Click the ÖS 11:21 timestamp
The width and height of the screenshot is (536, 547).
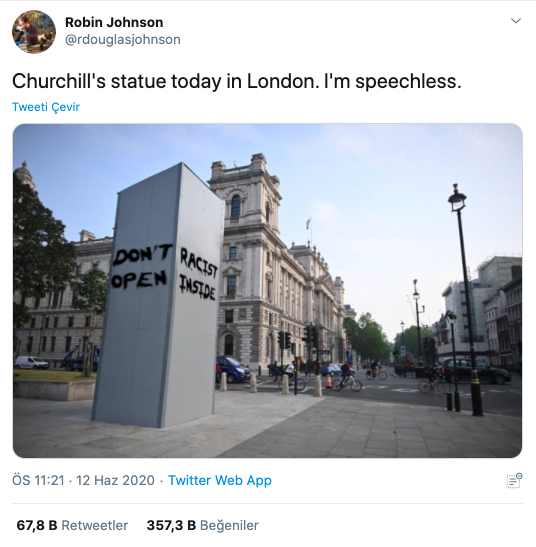pos(38,480)
